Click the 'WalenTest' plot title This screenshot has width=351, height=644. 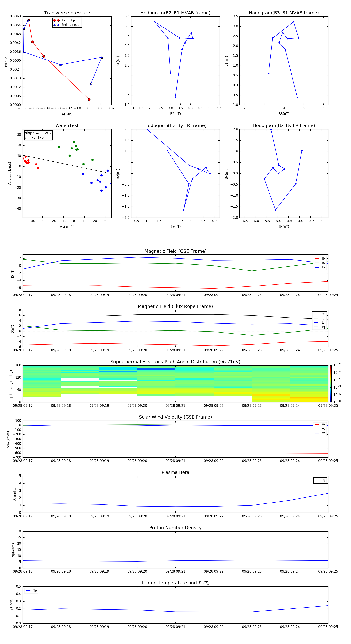click(x=67, y=125)
